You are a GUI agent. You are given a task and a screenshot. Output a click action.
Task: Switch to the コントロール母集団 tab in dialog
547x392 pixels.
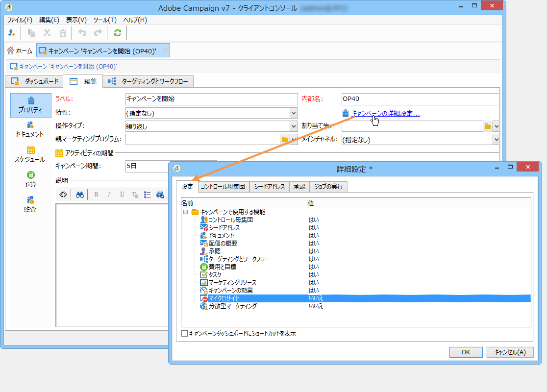tap(223, 187)
